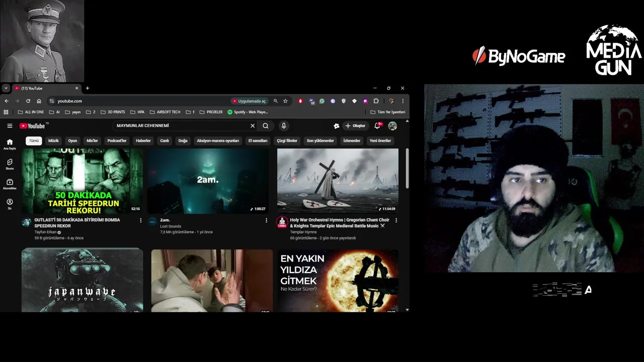Open the Chrome extensions puzzle icon
Viewport: 644px width, 362px height.
376,101
